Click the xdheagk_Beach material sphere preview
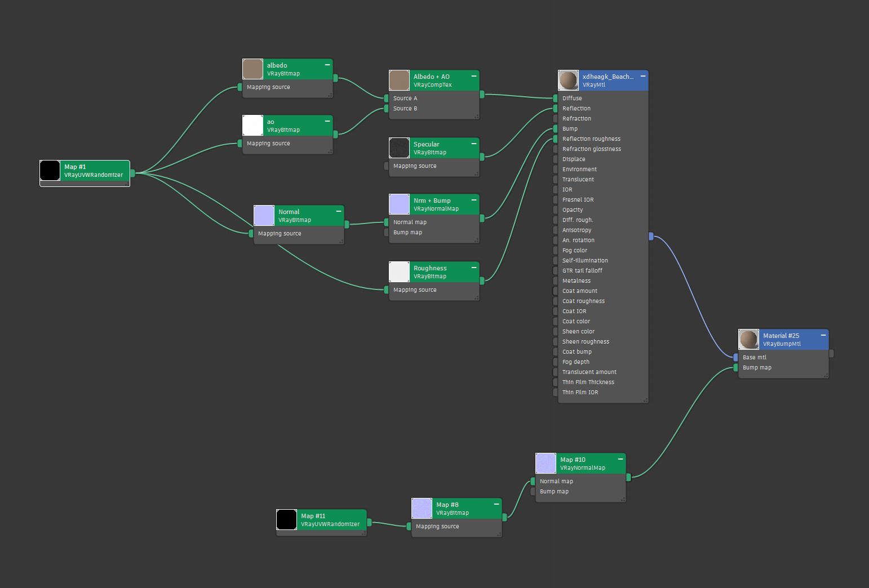This screenshot has width=869, height=588. click(x=568, y=81)
